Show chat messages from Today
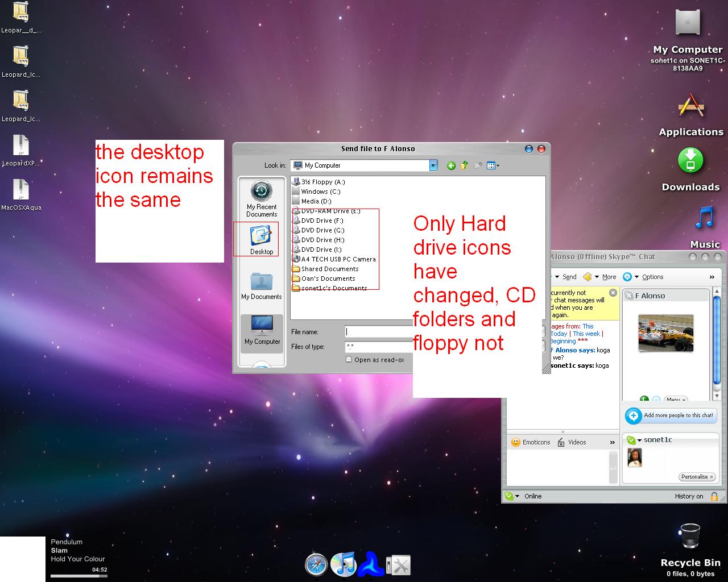The width and height of the screenshot is (728, 582). [559, 334]
